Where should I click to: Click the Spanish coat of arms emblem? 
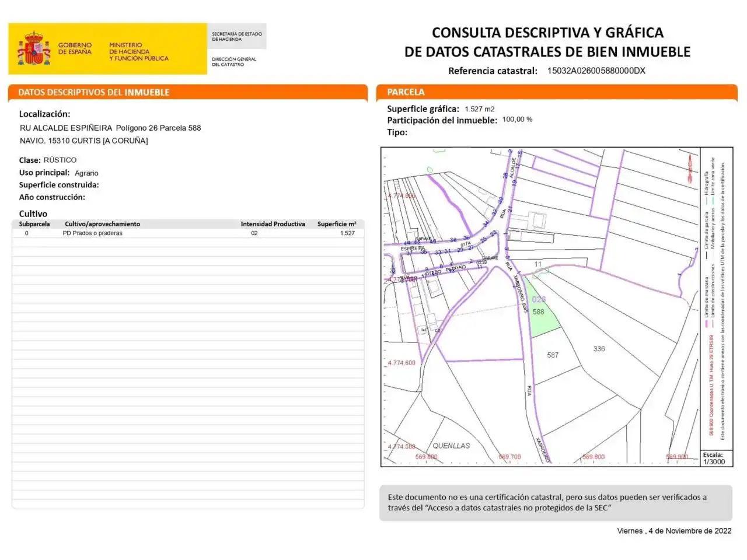(x=34, y=49)
